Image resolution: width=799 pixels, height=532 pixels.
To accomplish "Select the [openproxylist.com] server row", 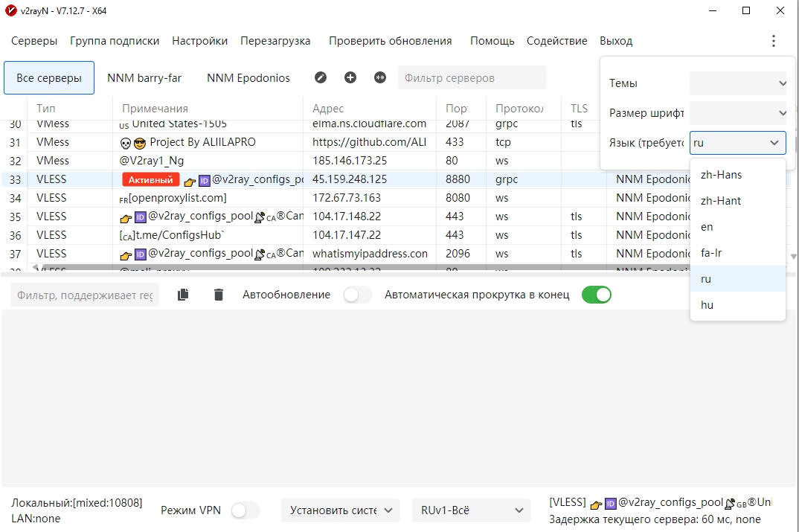I will coord(347,198).
